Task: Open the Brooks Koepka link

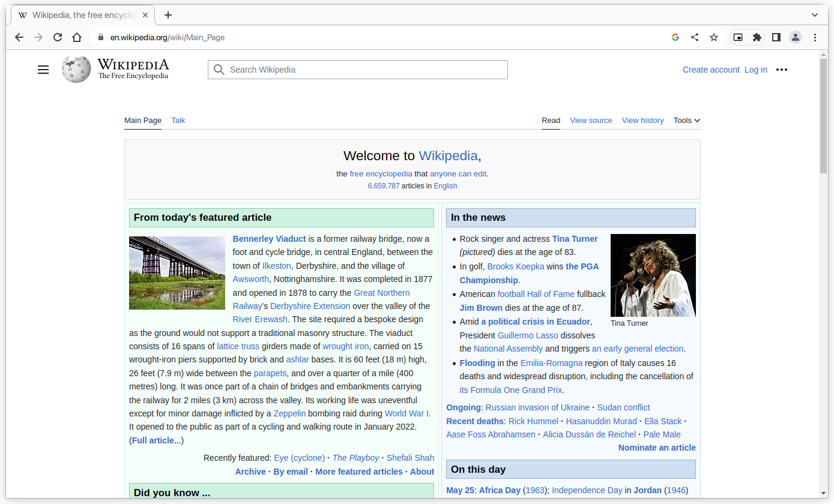Action: 516,266
